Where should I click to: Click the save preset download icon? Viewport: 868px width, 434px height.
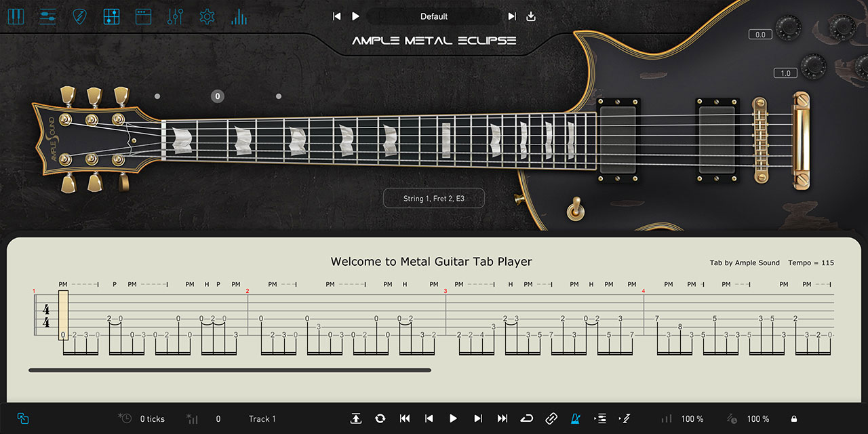pyautogui.click(x=531, y=16)
